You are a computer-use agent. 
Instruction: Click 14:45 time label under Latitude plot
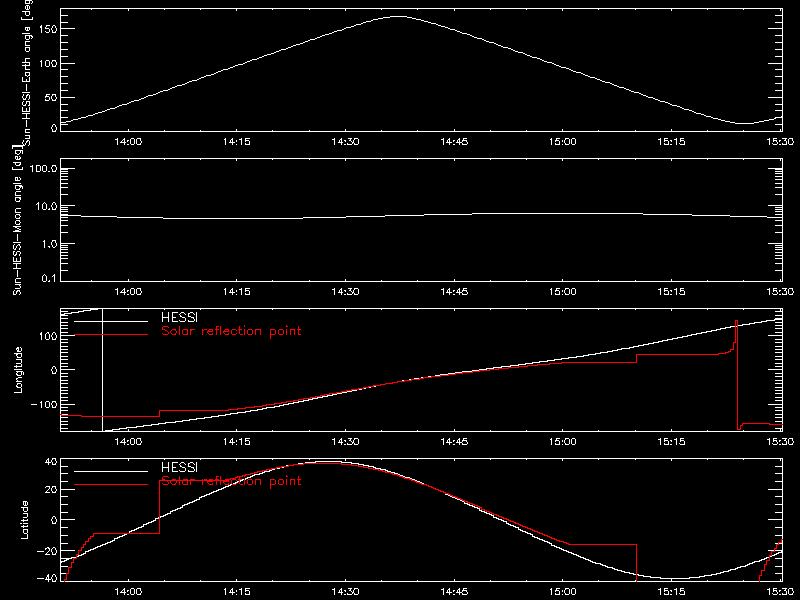[x=454, y=592]
